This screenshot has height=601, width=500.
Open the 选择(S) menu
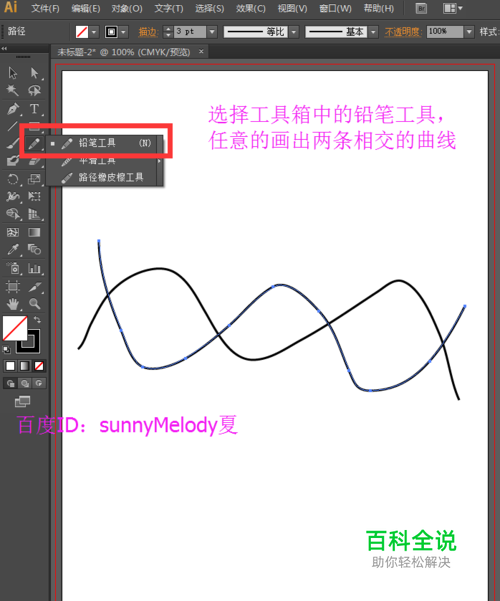210,8
